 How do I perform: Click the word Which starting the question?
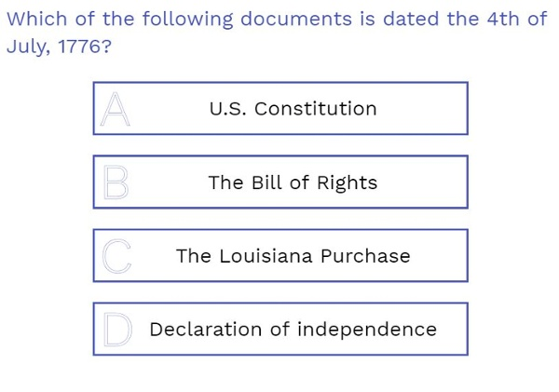[37, 19]
